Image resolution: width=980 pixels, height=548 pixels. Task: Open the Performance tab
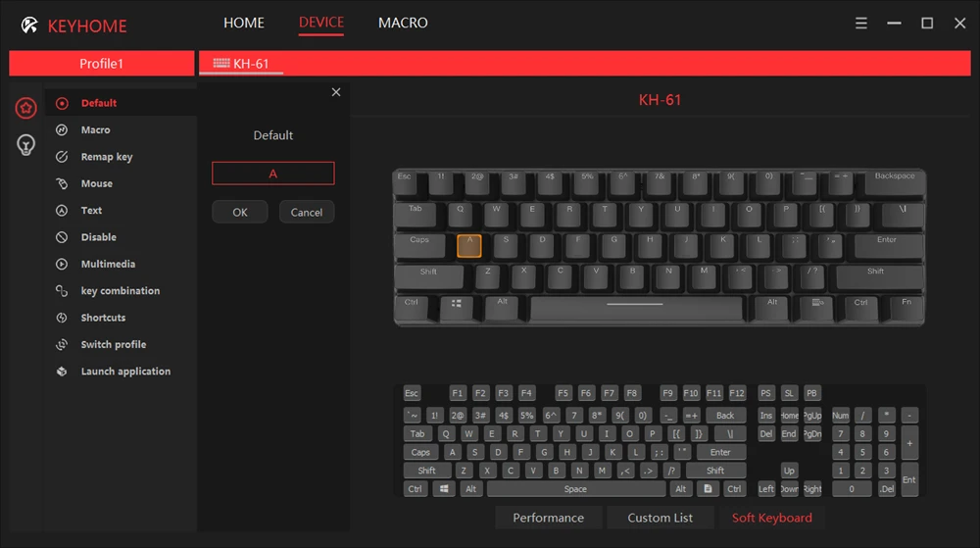tap(548, 518)
